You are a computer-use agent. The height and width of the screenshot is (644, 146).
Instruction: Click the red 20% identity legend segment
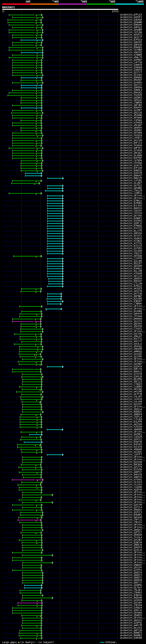pos(16,4)
